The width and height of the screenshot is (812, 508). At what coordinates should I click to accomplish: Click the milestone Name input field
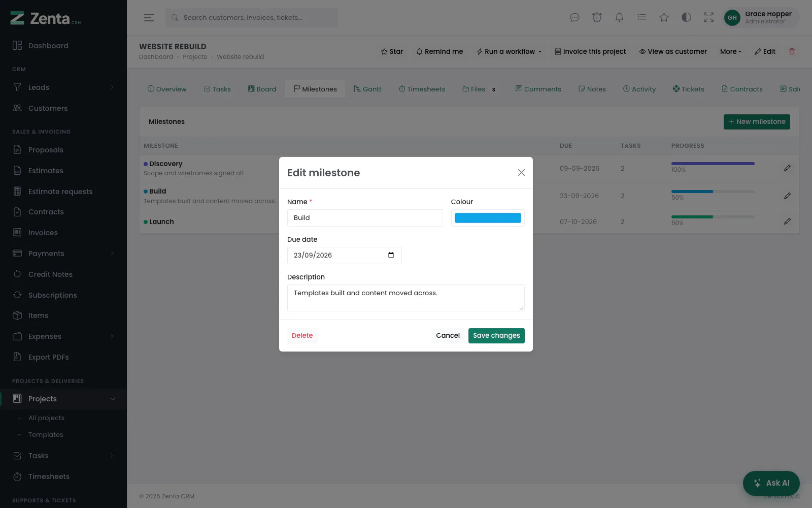[x=365, y=218]
